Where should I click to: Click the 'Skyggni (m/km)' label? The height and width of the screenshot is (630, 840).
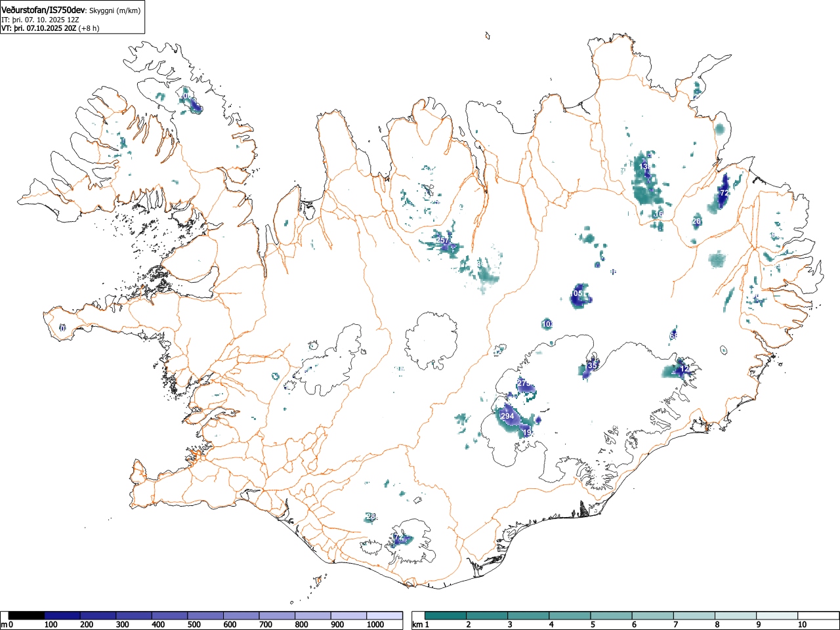[x=115, y=10]
